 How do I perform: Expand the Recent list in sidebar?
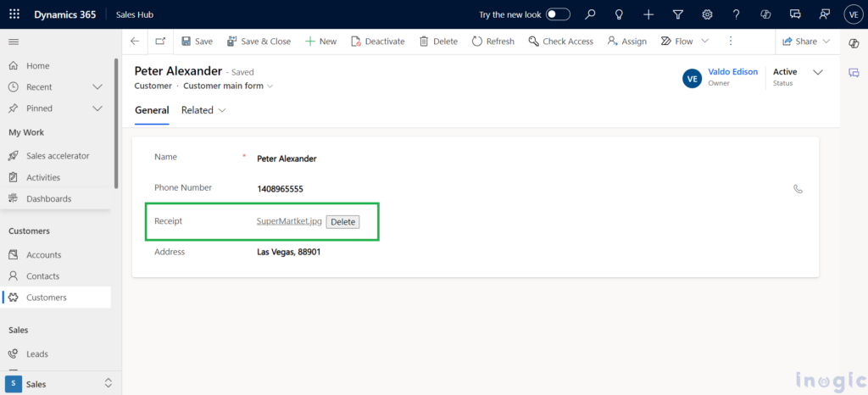point(97,86)
